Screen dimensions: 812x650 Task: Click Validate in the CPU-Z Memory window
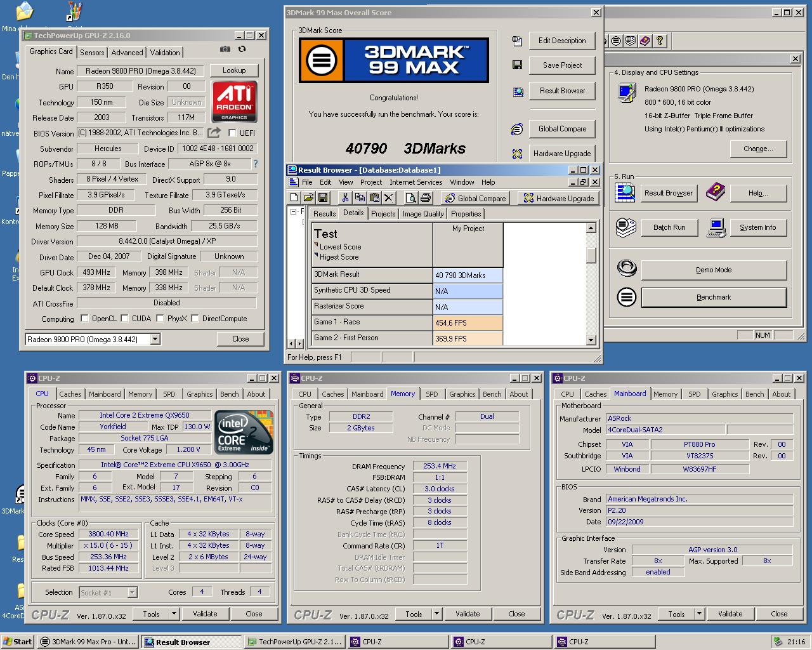468,614
